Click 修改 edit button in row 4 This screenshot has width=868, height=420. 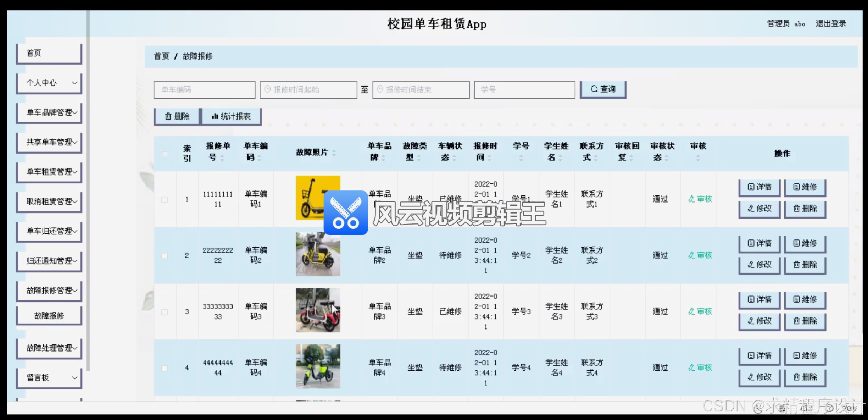tap(759, 377)
